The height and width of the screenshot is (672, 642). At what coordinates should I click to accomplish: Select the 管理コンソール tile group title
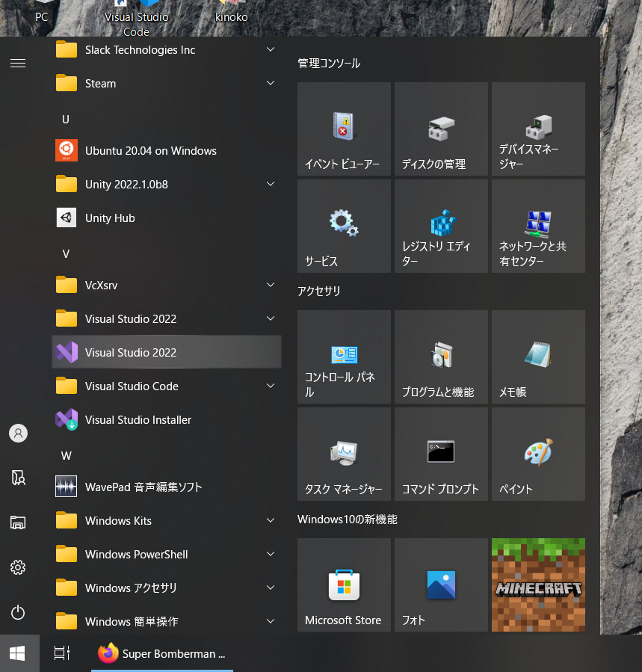click(329, 64)
